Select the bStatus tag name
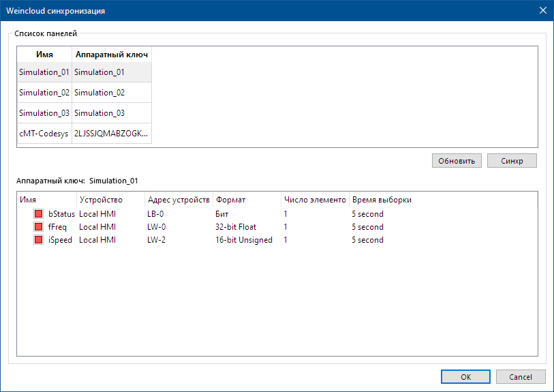 tap(61, 214)
